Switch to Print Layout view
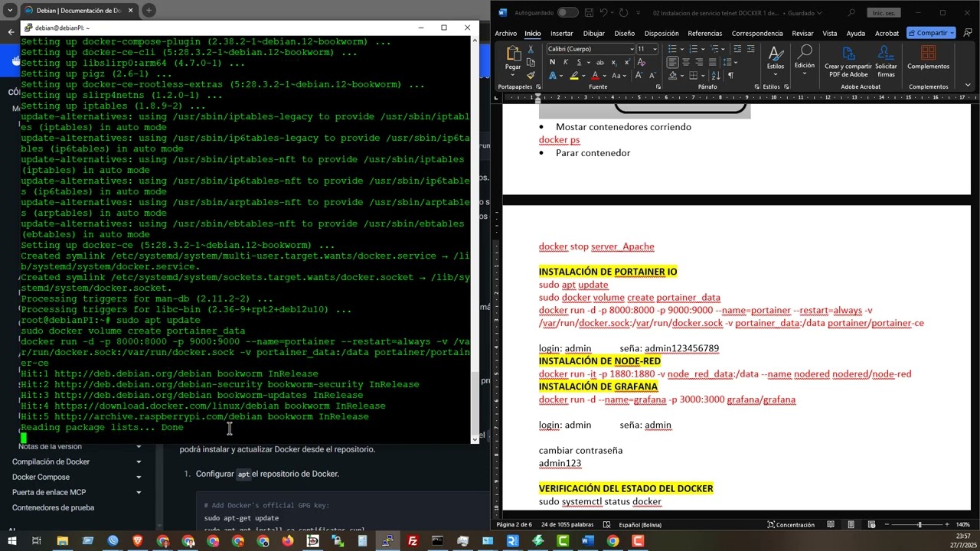 click(x=851, y=525)
